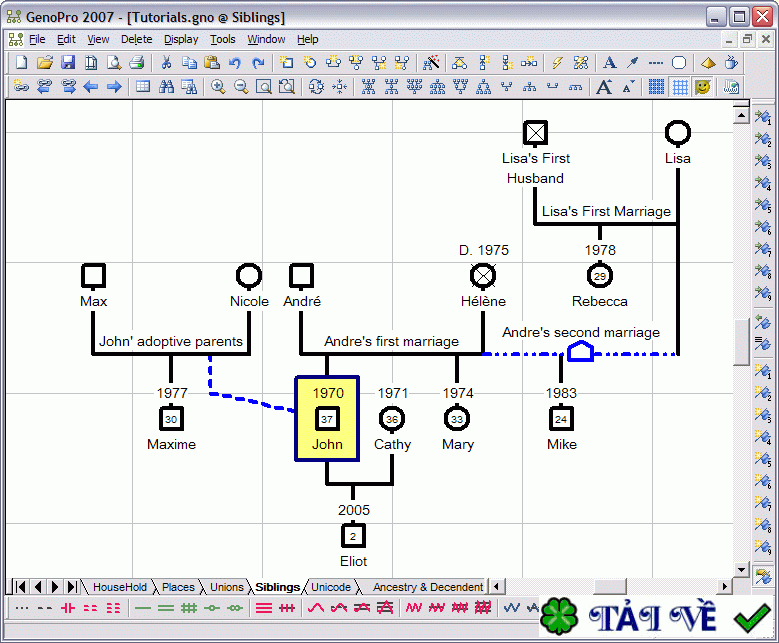This screenshot has height=643, width=779.
Task: Add new female circle individual
Action: 310,63
